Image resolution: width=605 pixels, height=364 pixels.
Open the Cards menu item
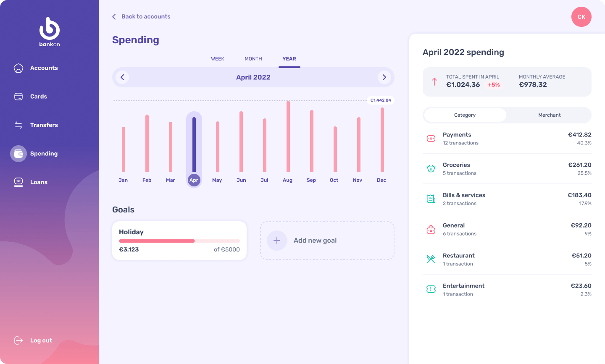tap(39, 97)
